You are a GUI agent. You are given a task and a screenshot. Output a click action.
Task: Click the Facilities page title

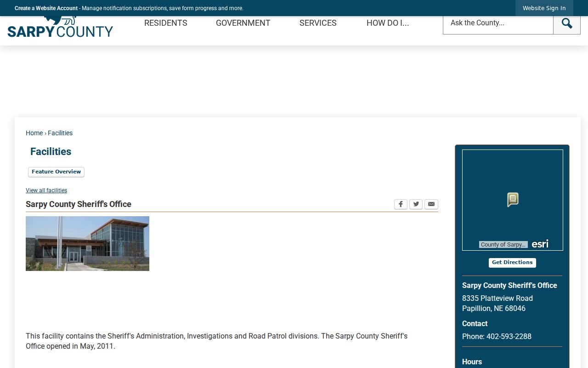(51, 152)
